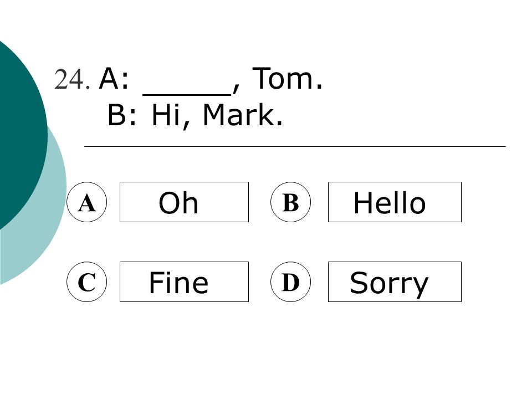532x399 pixels.
Task: Click the letter 'S' in Sorry
Action: point(358,282)
